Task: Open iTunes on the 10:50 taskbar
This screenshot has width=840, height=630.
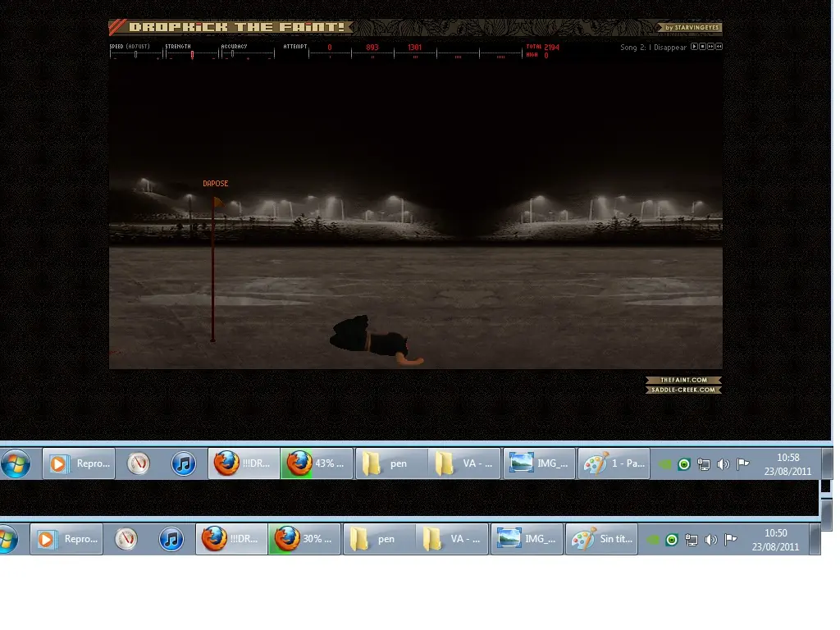Action: coord(171,539)
